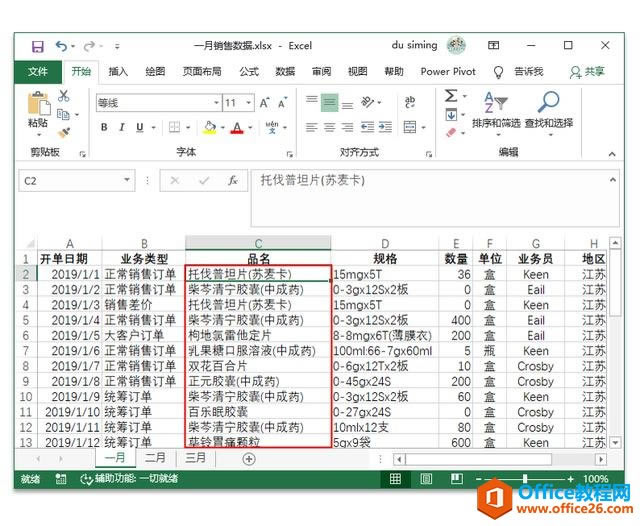Collapse the formula bar
This screenshot has height=526, width=640.
click(x=612, y=180)
